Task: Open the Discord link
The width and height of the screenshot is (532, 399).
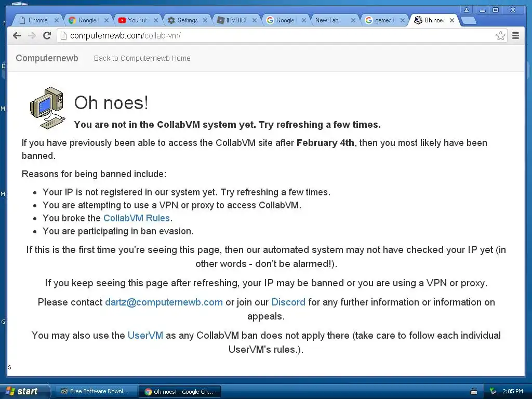Action: [288, 302]
